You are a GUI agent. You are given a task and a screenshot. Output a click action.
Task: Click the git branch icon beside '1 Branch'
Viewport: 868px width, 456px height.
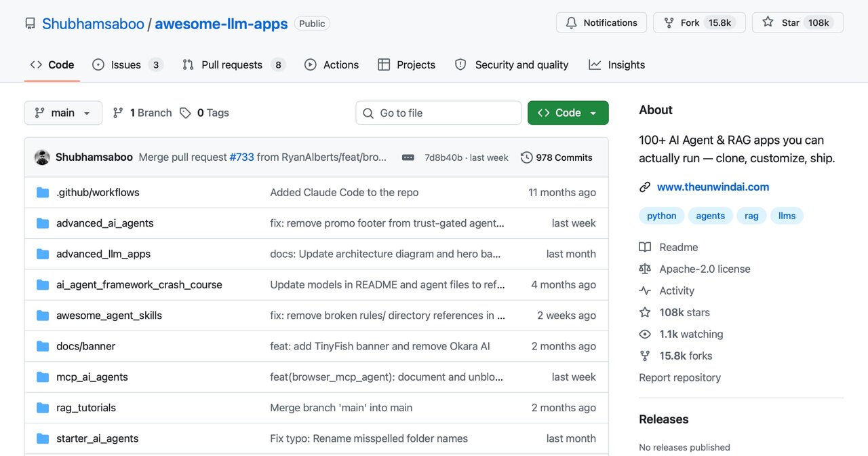click(118, 113)
